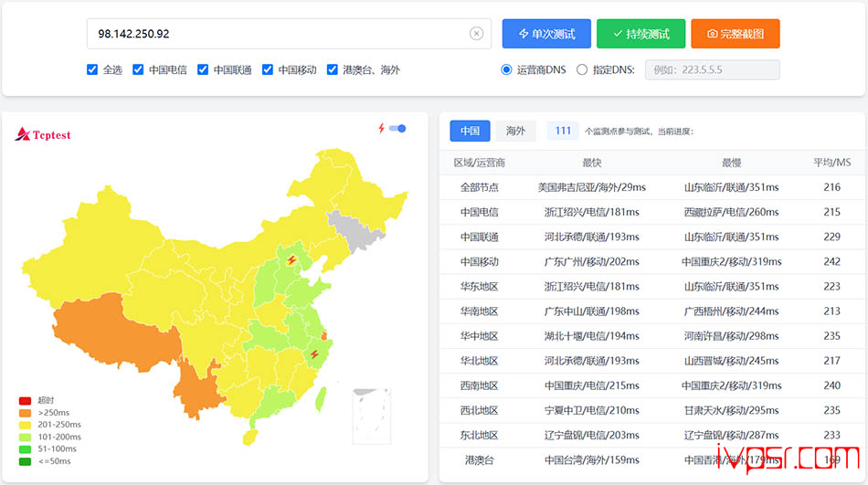Click the 51-100ms legend swatch

click(25, 449)
